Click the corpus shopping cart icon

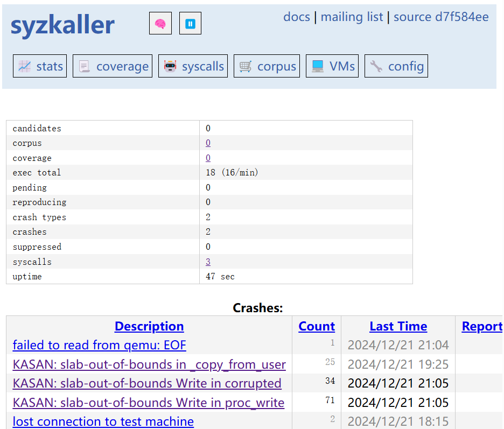tap(246, 66)
